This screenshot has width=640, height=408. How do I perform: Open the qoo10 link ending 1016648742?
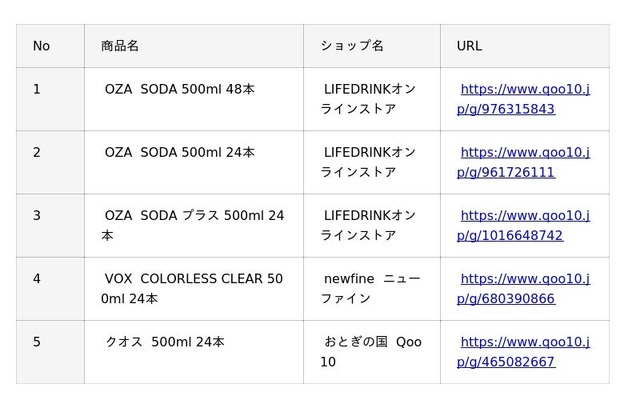524,226
